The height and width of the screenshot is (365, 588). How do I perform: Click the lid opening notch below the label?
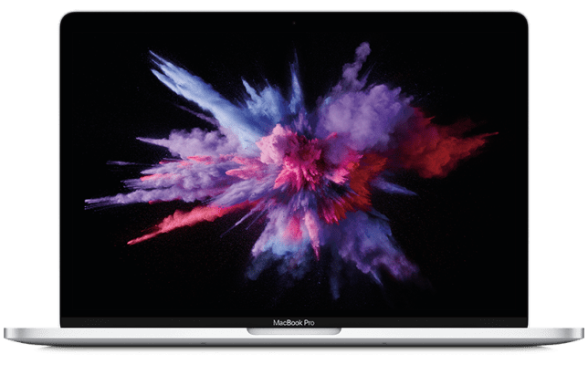click(293, 330)
